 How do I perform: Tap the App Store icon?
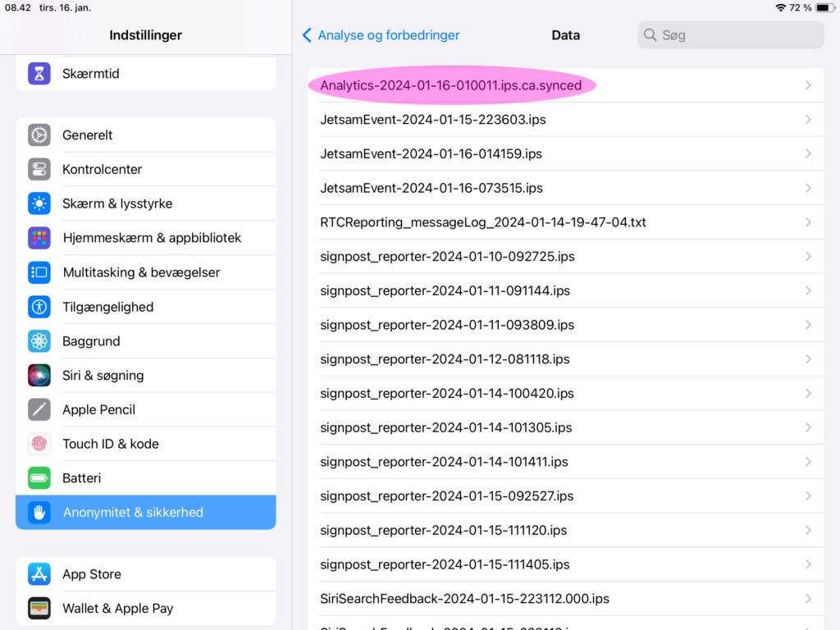39,574
